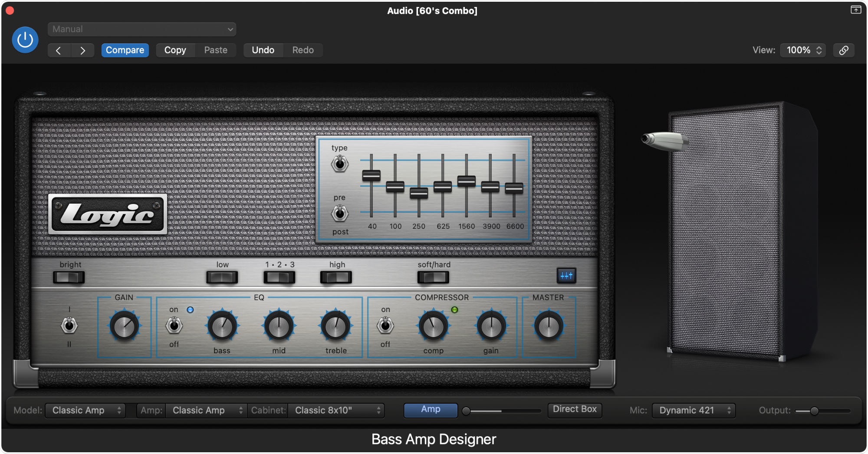Click the Amp/Direct Box blend slider
The height and width of the screenshot is (454, 868).
tap(502, 411)
